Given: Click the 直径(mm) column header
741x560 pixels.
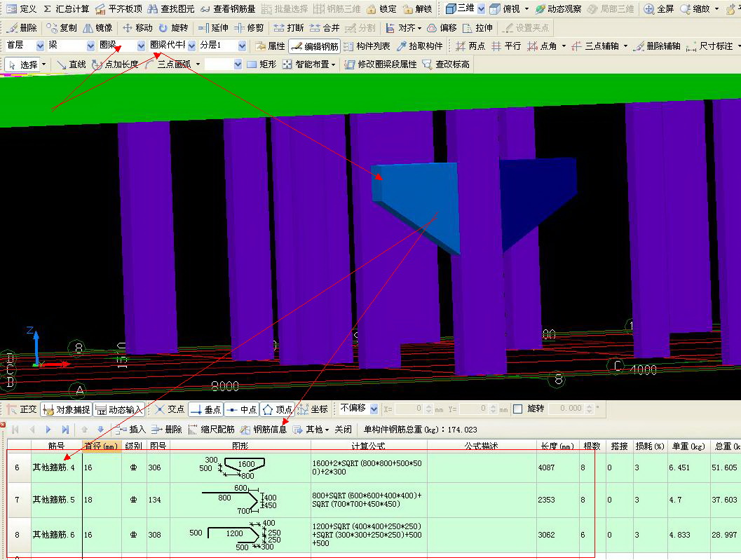Looking at the screenshot, I should [x=101, y=446].
